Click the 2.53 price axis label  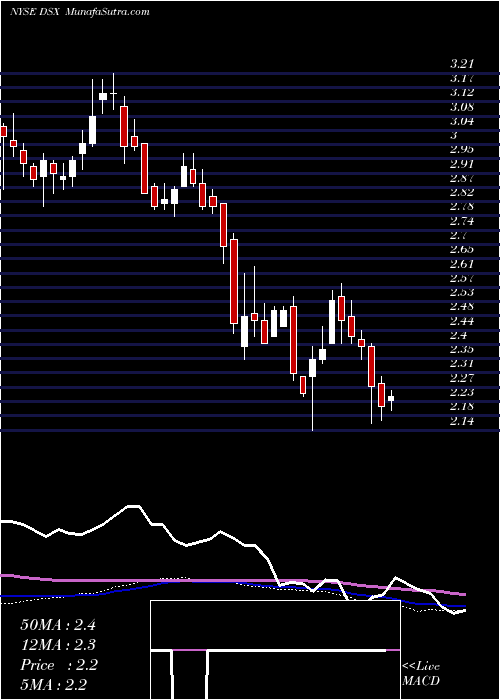click(462, 292)
